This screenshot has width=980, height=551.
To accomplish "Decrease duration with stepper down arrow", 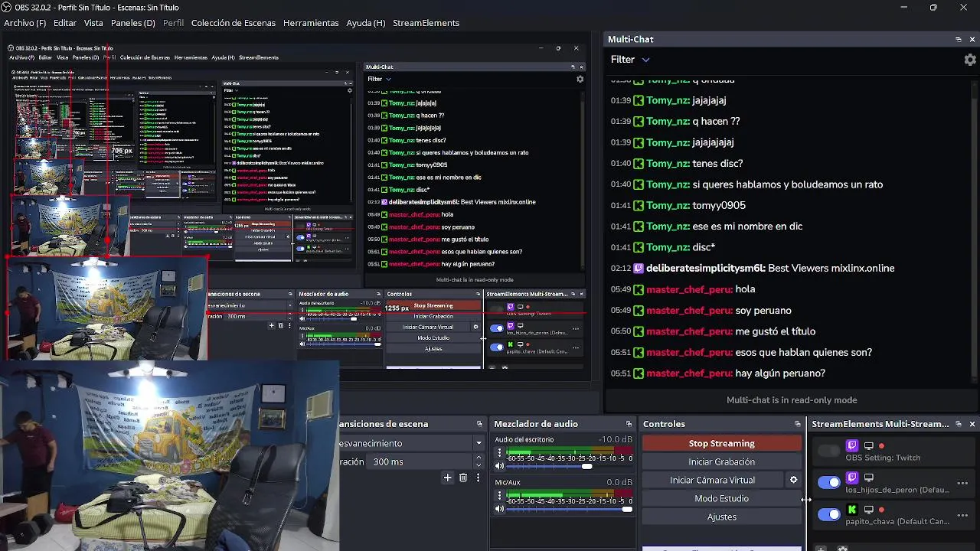I will point(479,465).
